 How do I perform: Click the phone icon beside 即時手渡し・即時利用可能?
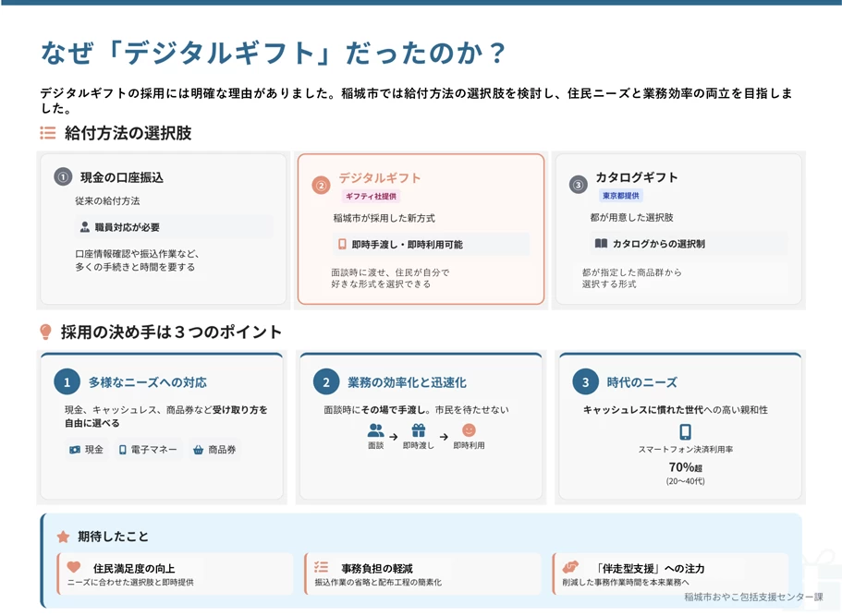[342, 245]
